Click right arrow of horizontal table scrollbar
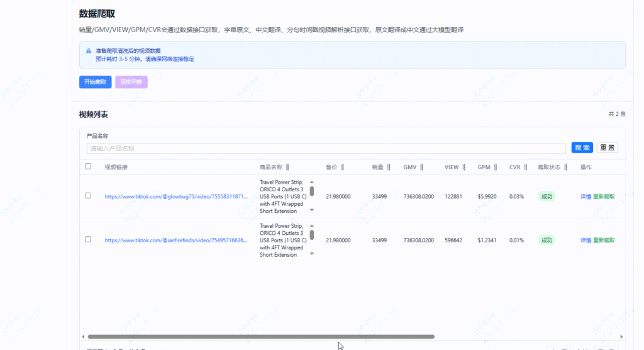Screen dimensions: 644x350 621,337
